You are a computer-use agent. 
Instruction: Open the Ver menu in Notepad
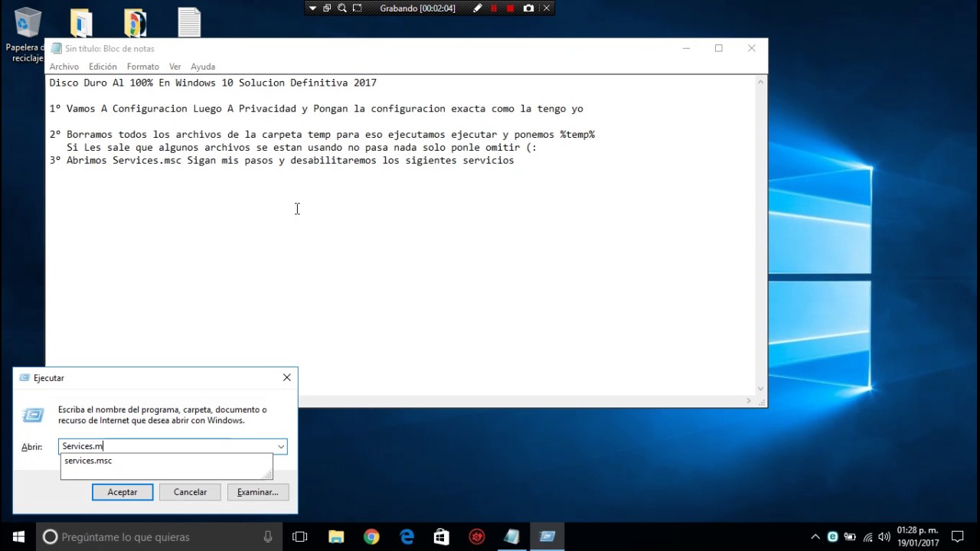tap(175, 67)
